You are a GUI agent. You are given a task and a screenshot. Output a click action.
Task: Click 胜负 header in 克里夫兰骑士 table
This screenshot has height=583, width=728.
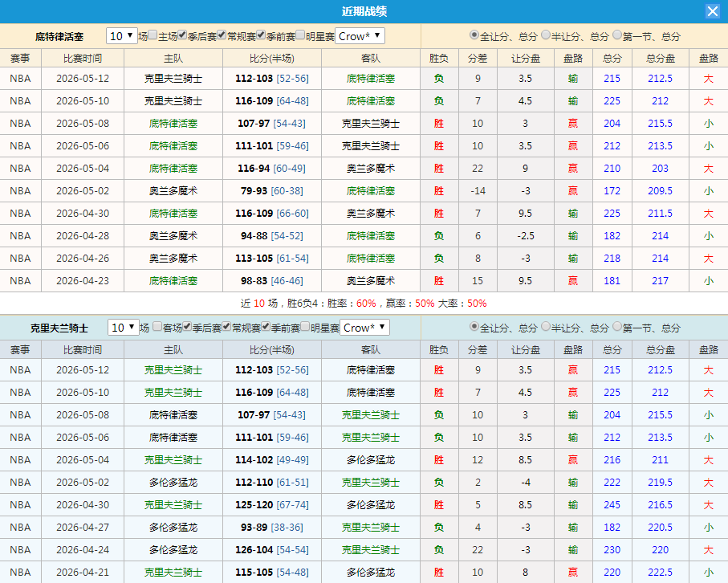[x=439, y=350]
